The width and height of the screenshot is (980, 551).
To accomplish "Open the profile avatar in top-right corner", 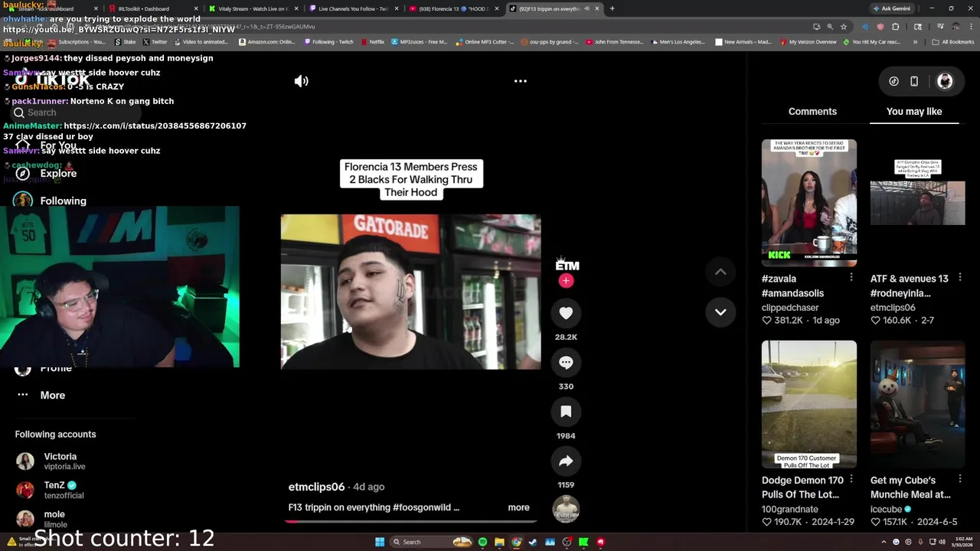I will coord(945,81).
